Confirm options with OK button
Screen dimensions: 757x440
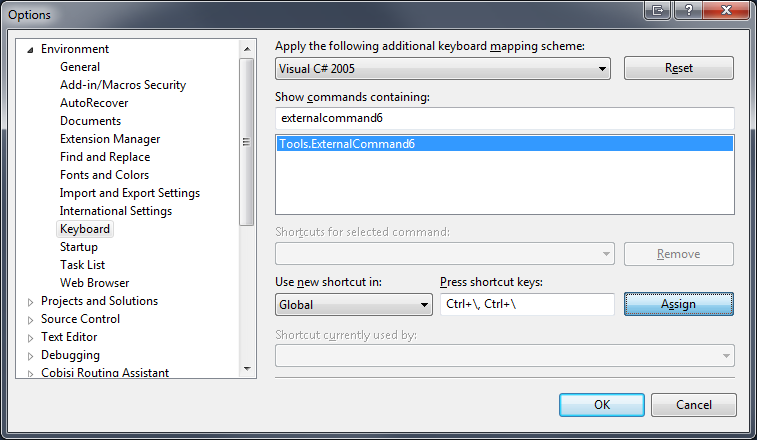click(602, 405)
